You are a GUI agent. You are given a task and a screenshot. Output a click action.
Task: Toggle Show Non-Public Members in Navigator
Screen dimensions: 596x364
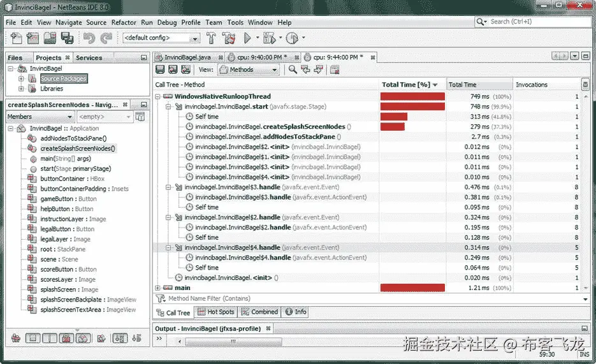point(66,338)
